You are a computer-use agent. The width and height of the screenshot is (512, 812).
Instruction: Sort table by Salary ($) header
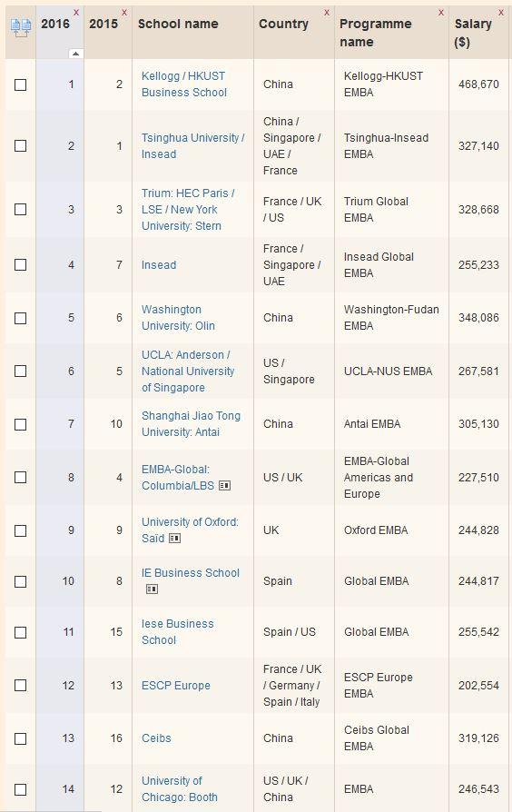(x=473, y=33)
